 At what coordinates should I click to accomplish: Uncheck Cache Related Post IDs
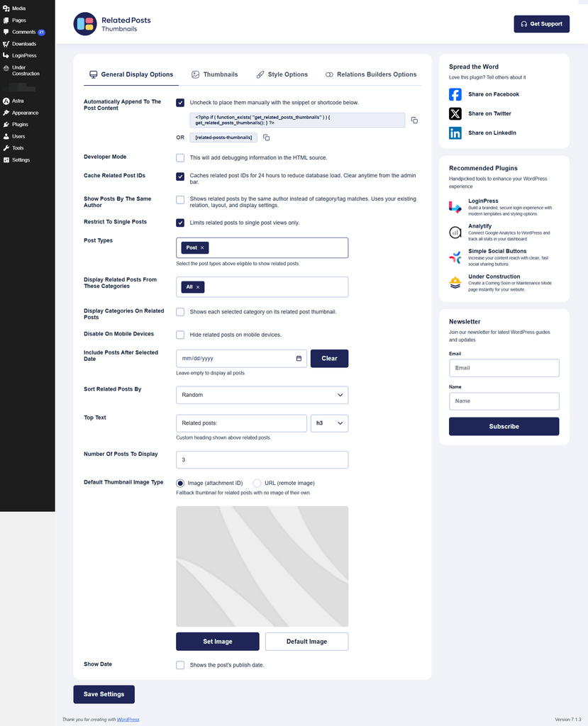[180, 177]
